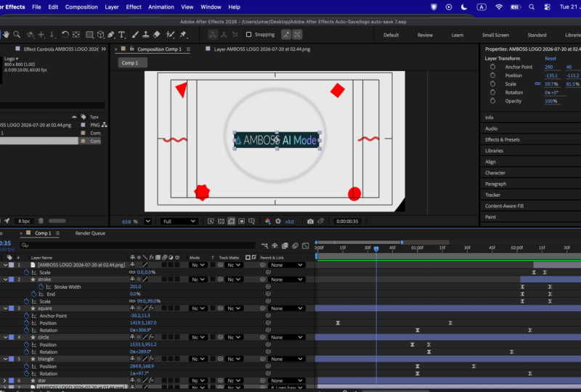The image size is (581, 392).
Task: Toggle transparency grid in viewer
Action: pyautogui.click(x=222, y=221)
